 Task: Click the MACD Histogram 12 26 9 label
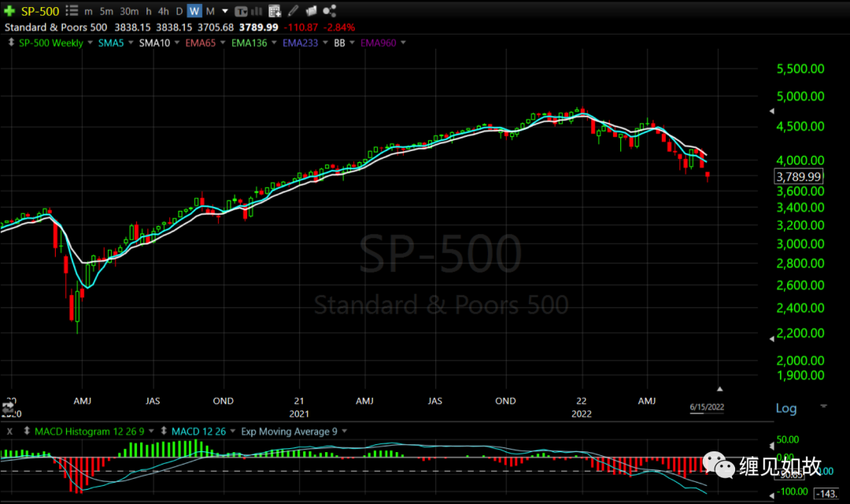pos(90,432)
